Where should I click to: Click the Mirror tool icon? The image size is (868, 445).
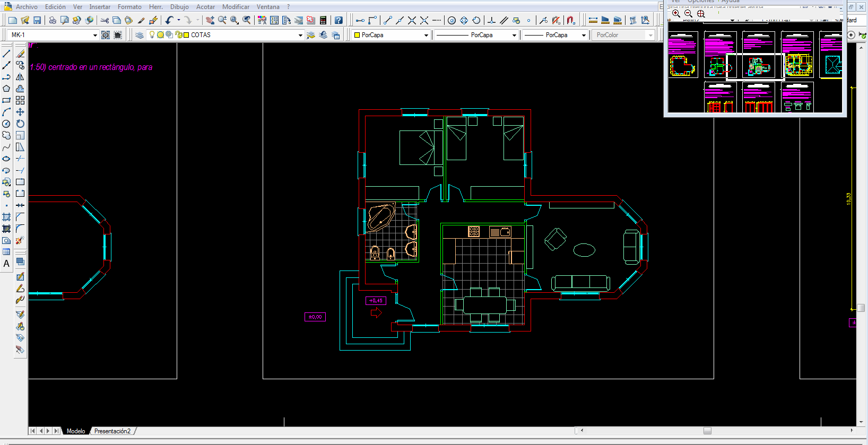[x=20, y=77]
